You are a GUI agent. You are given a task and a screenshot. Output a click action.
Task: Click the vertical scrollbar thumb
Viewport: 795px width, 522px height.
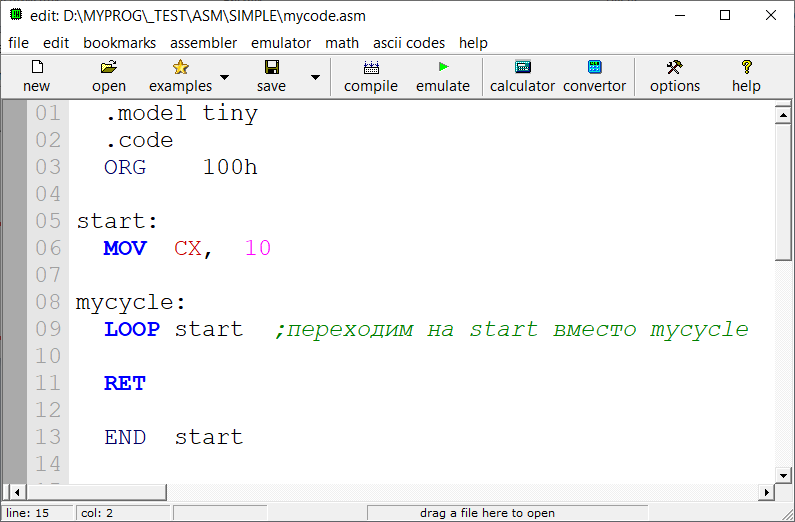(x=783, y=192)
